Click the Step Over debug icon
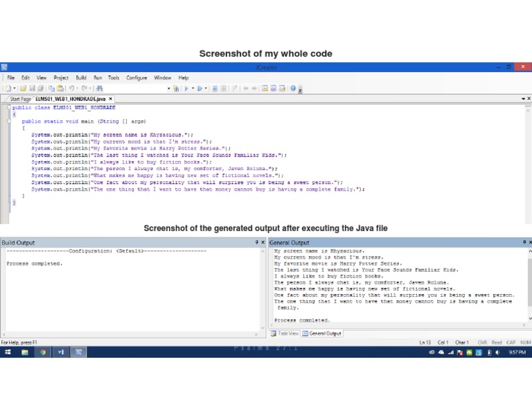This screenshot has height=411, width=532. [224, 89]
